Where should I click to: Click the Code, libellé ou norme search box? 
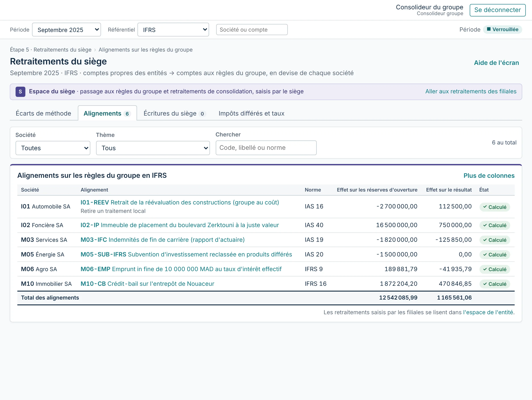click(x=266, y=148)
